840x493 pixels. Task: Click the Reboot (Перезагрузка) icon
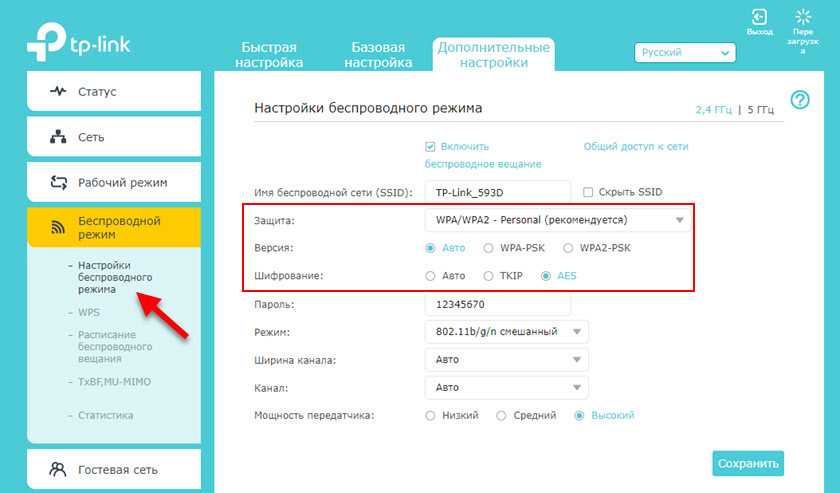click(802, 17)
